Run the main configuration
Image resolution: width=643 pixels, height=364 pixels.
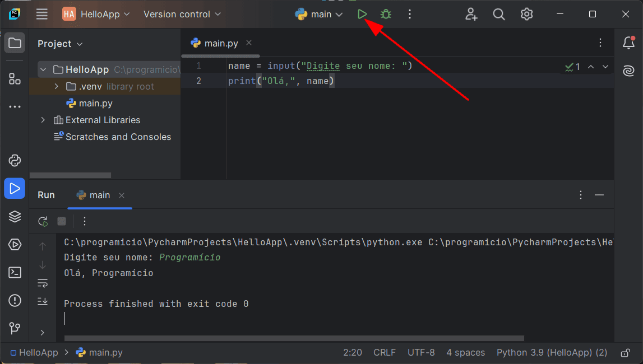tap(362, 15)
